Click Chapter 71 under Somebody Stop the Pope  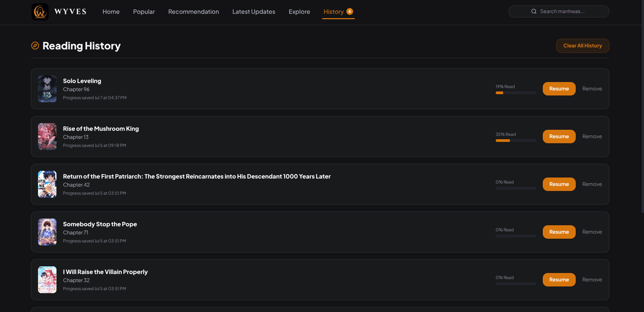(76, 233)
